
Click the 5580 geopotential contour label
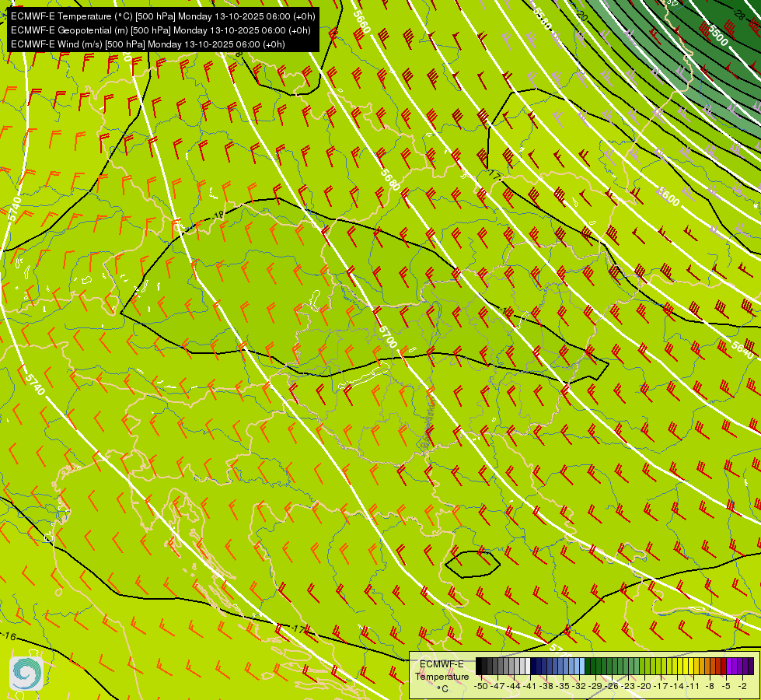tap(542, 18)
